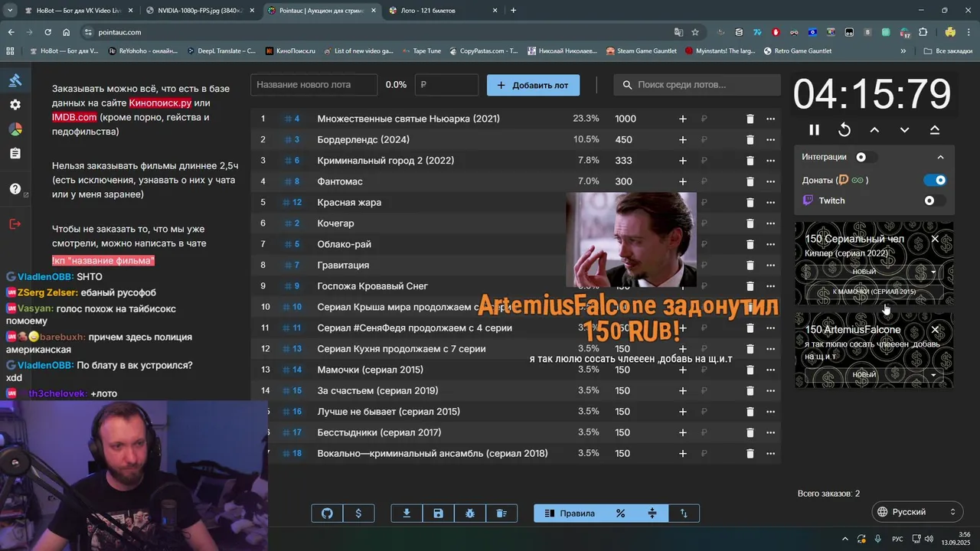Reload the page in browser toolbar

47,32
